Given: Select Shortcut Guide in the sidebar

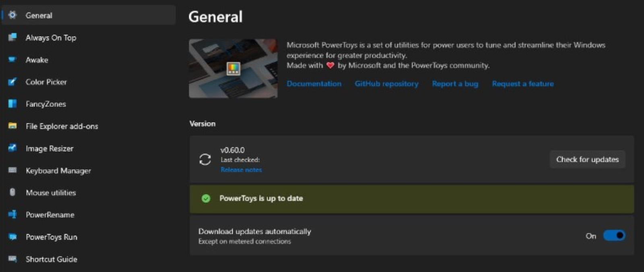Looking at the screenshot, I should (x=51, y=259).
